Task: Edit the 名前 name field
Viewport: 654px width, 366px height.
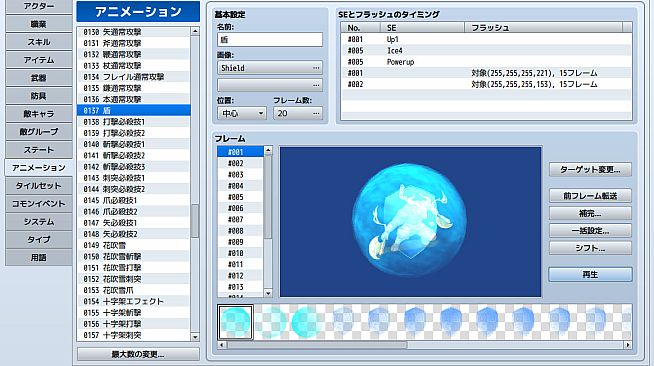Action: click(x=270, y=40)
